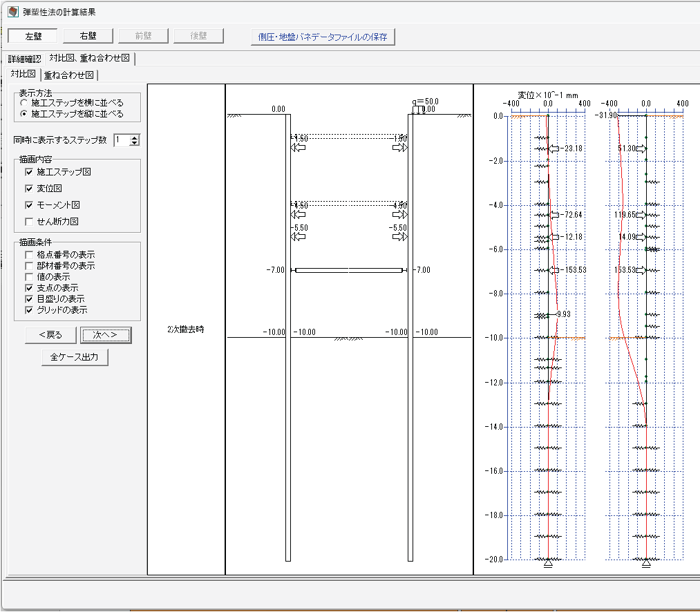Go to next step with 次へ> button
This screenshot has height=612, width=700.
106,335
